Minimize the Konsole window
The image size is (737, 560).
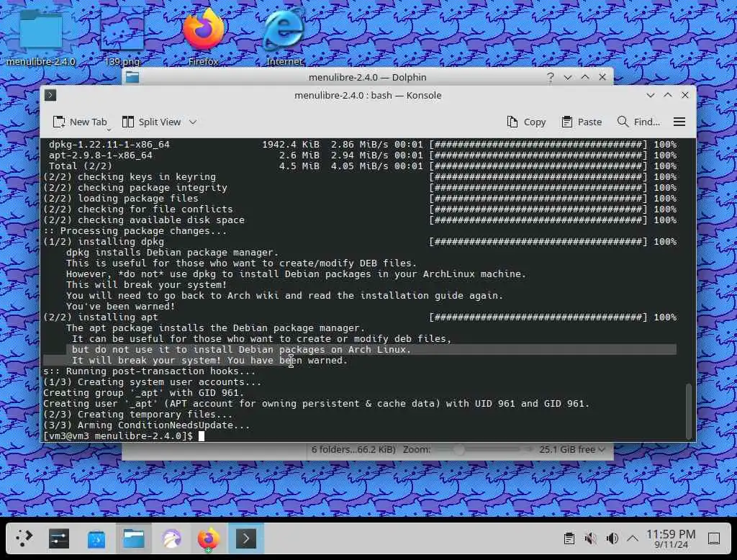651,95
